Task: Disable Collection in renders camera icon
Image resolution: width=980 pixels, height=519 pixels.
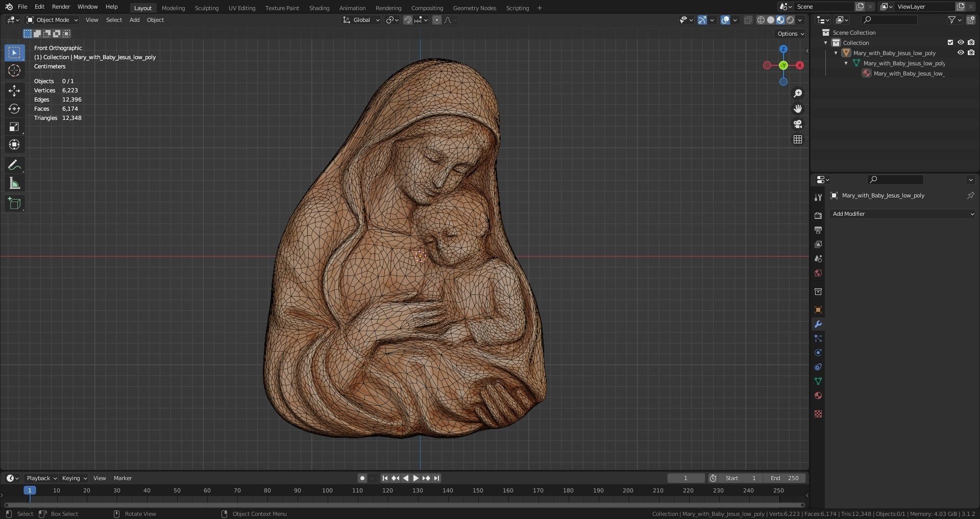Action: pyautogui.click(x=971, y=43)
